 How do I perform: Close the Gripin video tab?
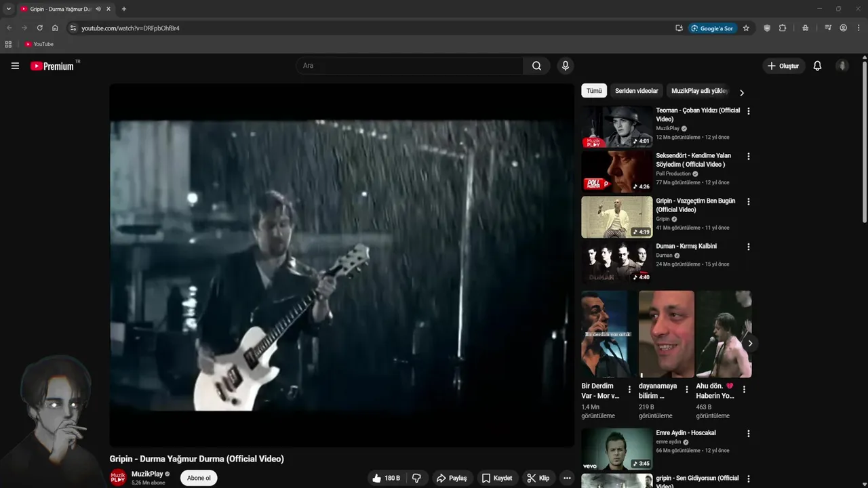coord(108,9)
